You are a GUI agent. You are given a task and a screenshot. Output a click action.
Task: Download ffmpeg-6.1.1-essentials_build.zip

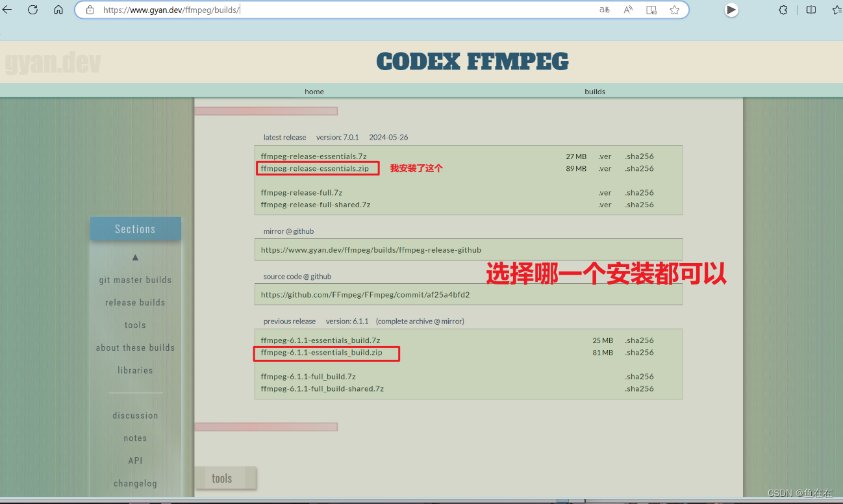tap(321, 353)
